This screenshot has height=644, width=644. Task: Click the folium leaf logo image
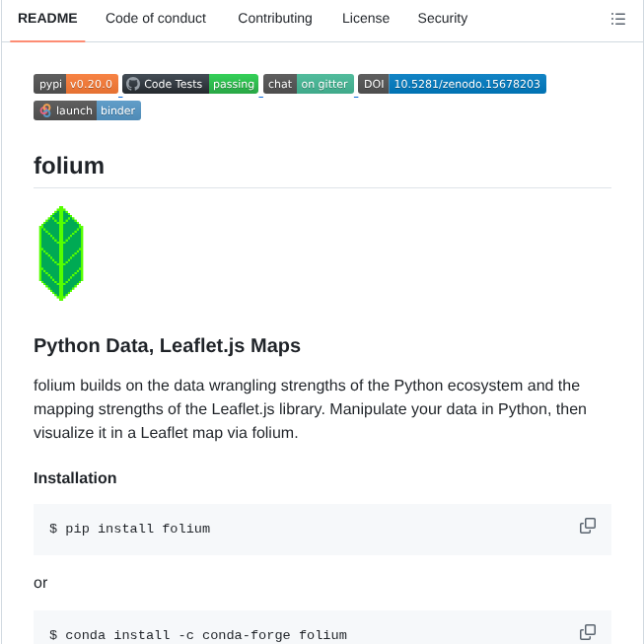click(61, 253)
